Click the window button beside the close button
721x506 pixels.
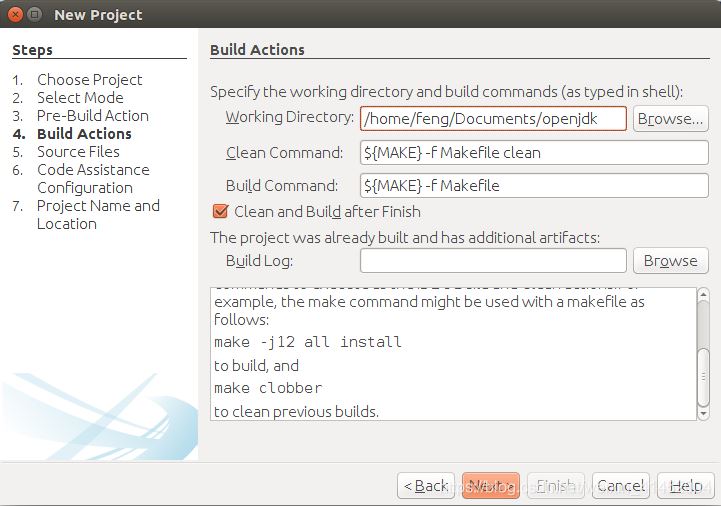[x=34, y=14]
